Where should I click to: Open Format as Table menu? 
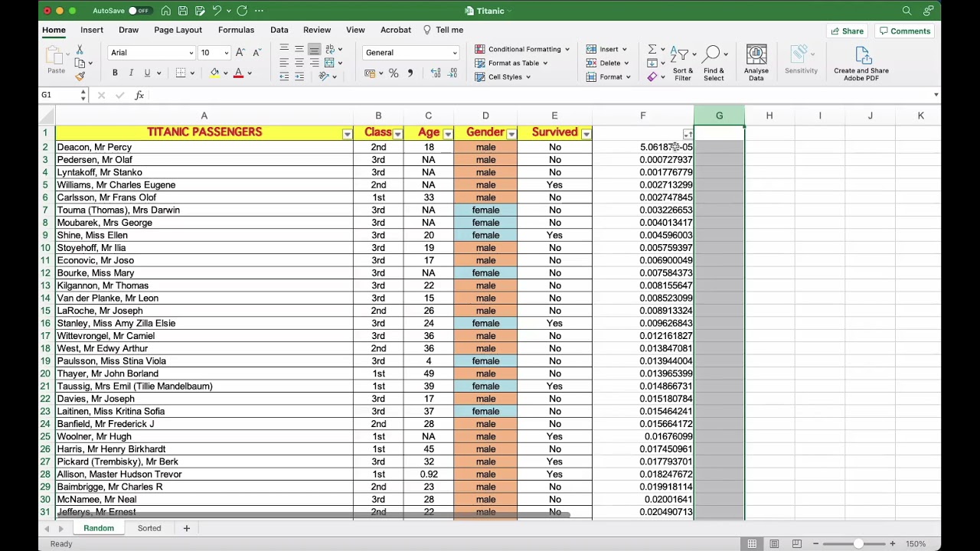point(511,63)
